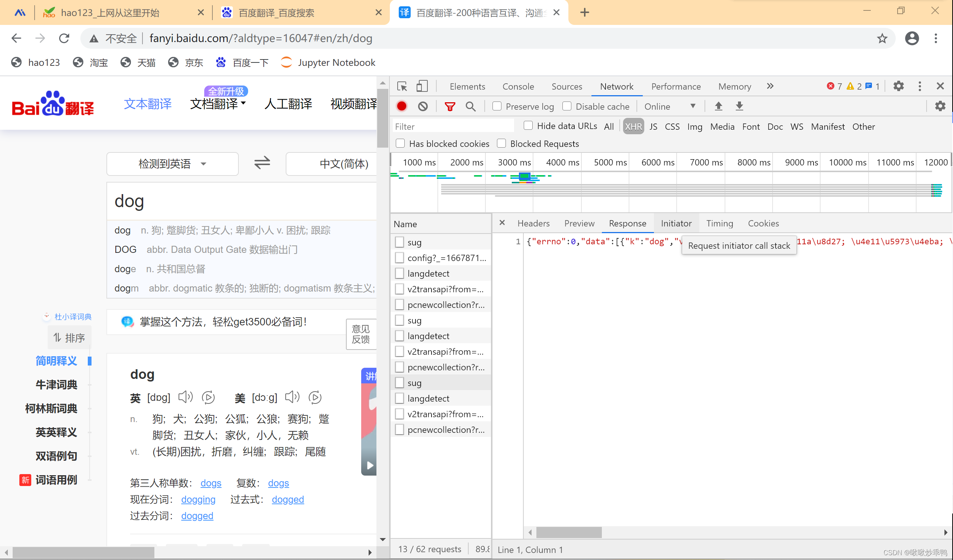Open the browser profile avatar menu

click(912, 38)
